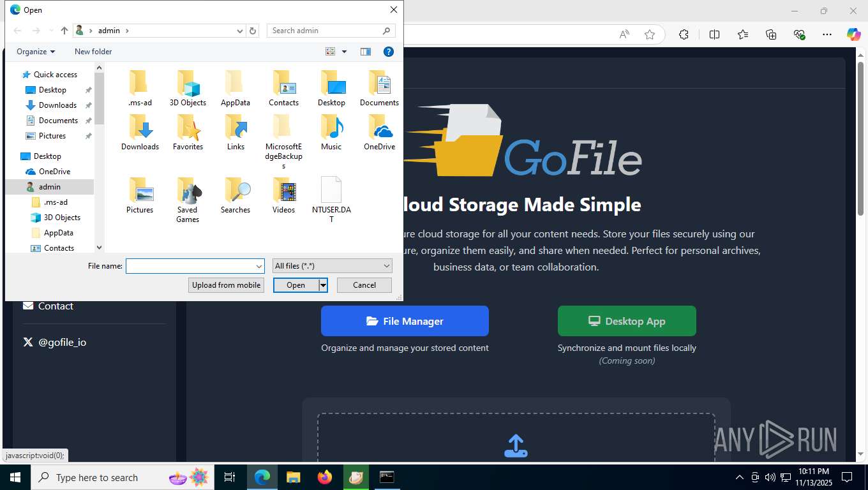Open the .ms-ad folder icon in file list
This screenshot has height=490, width=868.
tap(140, 83)
